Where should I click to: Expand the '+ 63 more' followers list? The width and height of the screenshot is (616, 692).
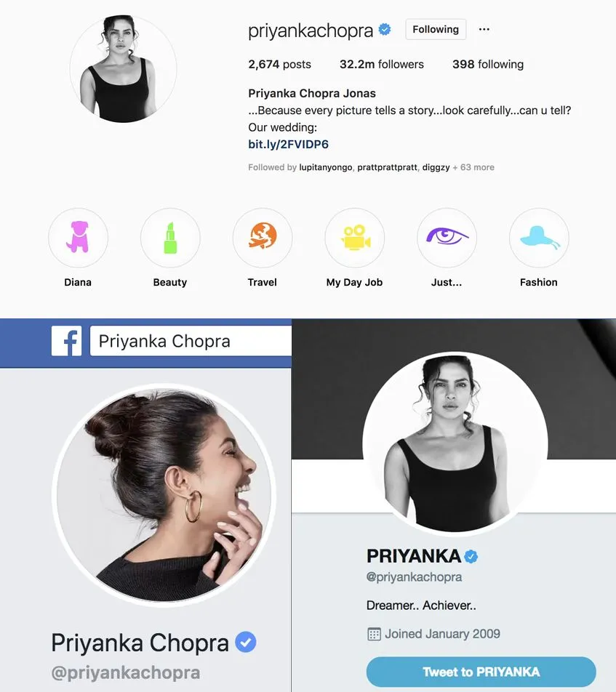pos(473,167)
